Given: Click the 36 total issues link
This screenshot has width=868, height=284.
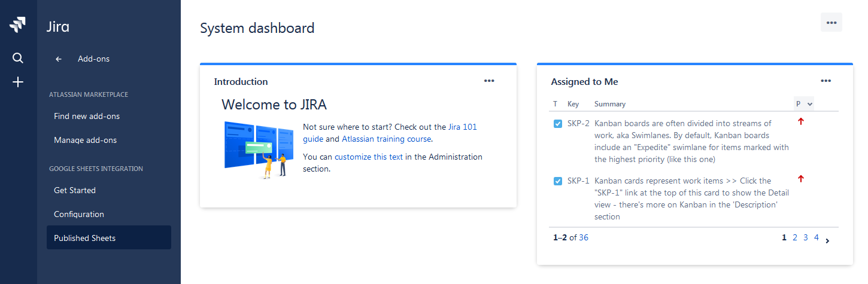Looking at the screenshot, I should tap(584, 237).
